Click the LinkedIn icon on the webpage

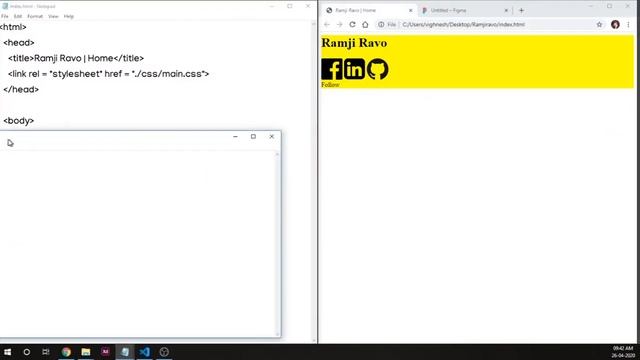pos(354,69)
